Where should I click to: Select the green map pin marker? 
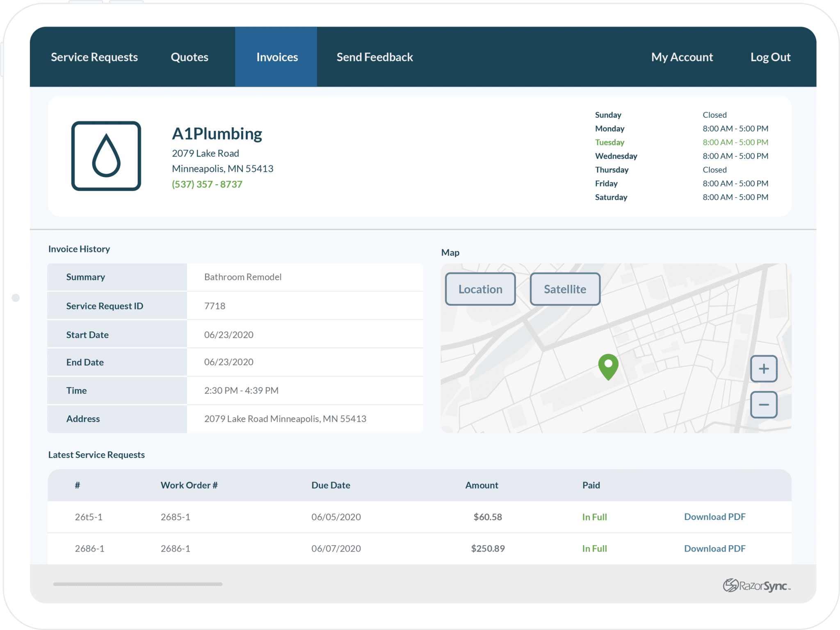click(608, 367)
